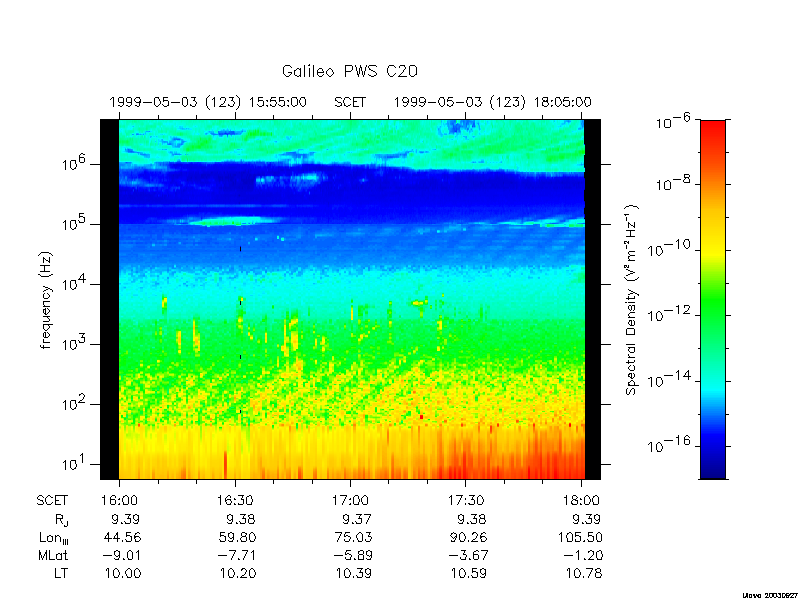Click local time value 10.59

point(468,573)
